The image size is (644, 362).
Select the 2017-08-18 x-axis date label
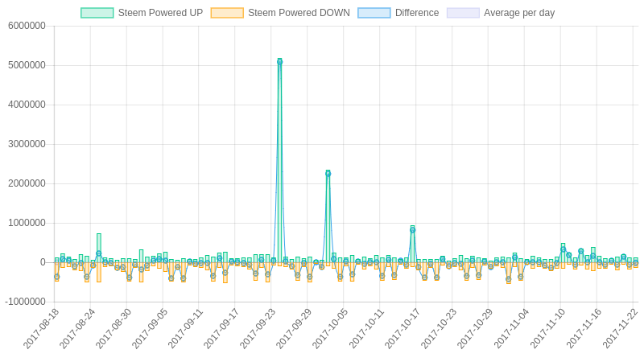pos(40,329)
